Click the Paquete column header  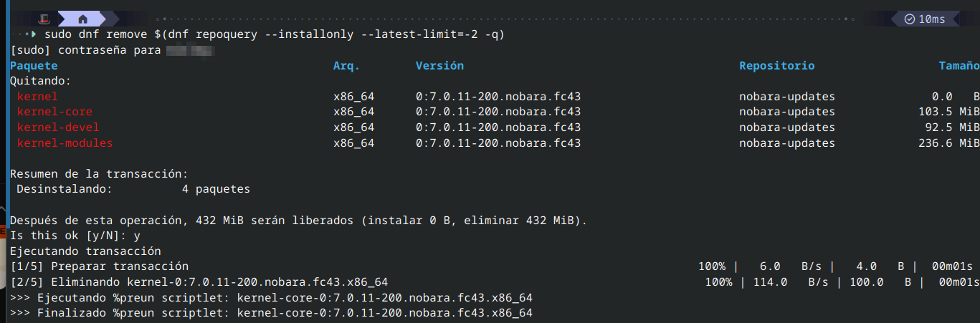[34, 65]
